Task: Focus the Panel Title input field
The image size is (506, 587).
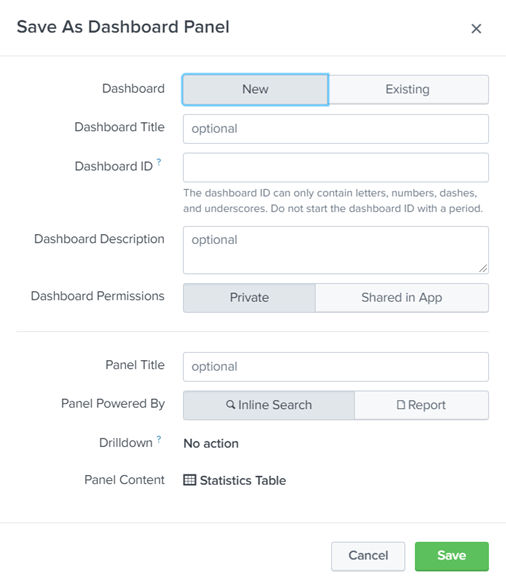Action: (x=336, y=367)
